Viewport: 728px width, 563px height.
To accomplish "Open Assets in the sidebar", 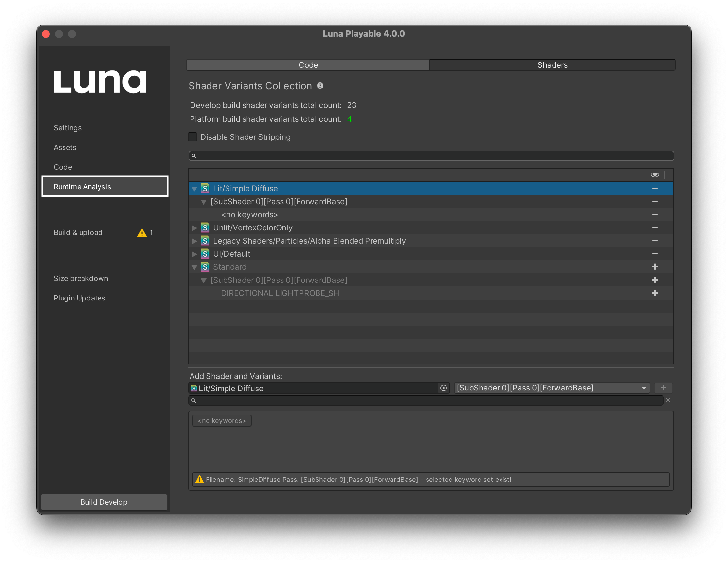I will pos(65,147).
